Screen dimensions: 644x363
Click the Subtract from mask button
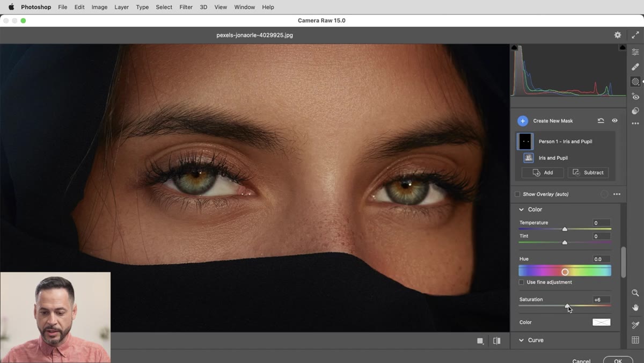click(588, 172)
